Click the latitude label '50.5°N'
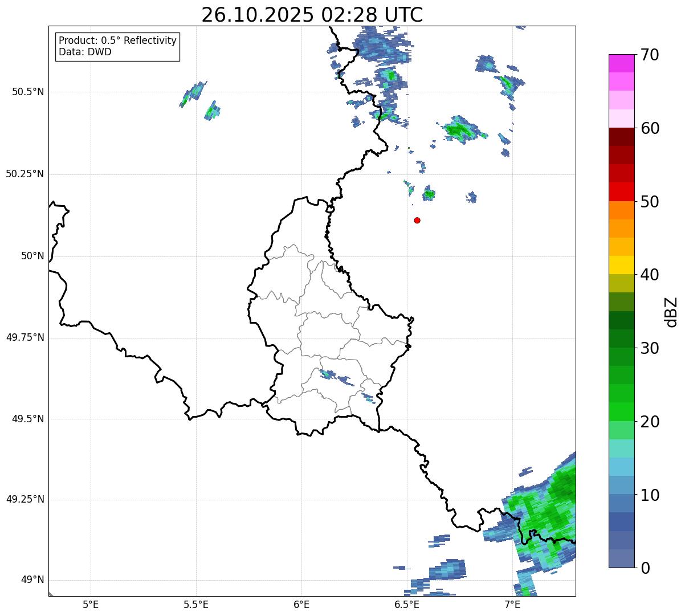Screen dimensions: 685x616 28,92
